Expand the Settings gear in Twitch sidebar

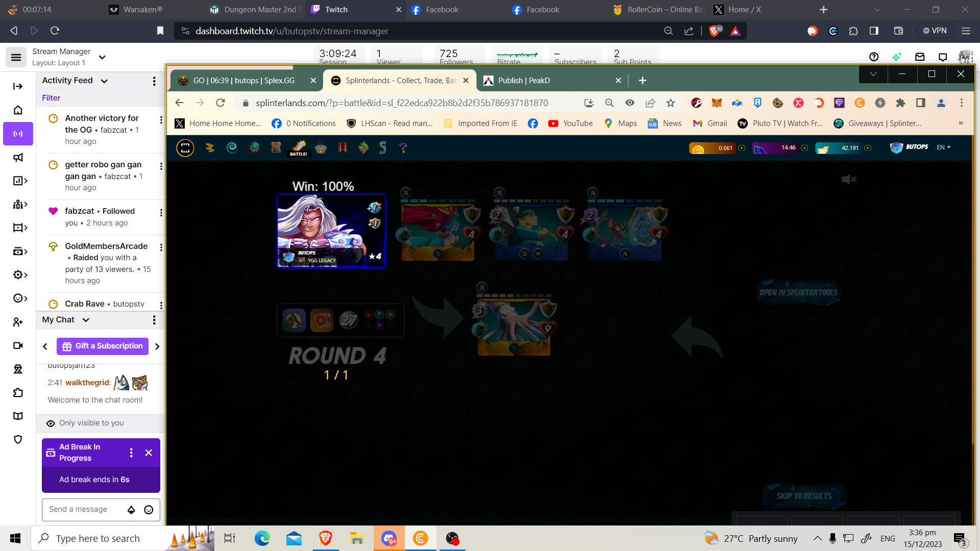pos(19,274)
